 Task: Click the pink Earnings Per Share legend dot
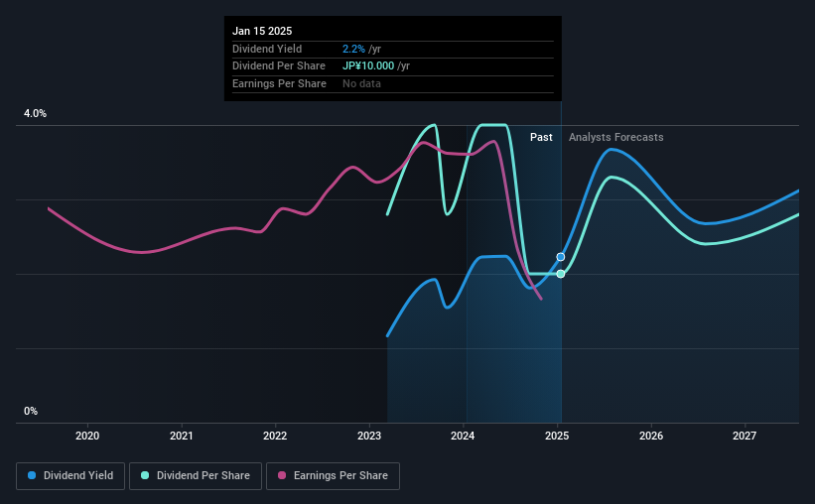coord(282,475)
